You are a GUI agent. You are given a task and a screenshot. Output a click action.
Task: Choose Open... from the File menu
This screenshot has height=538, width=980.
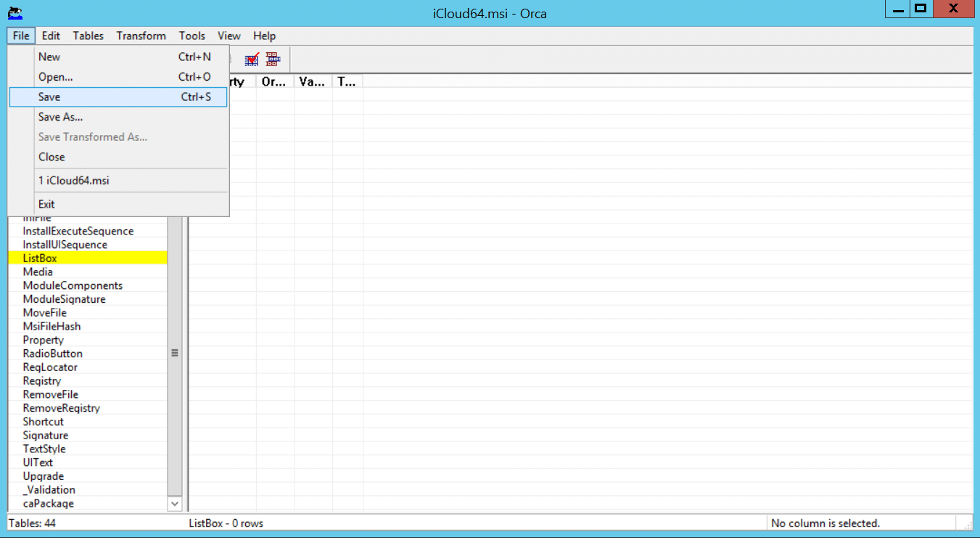coord(118,77)
